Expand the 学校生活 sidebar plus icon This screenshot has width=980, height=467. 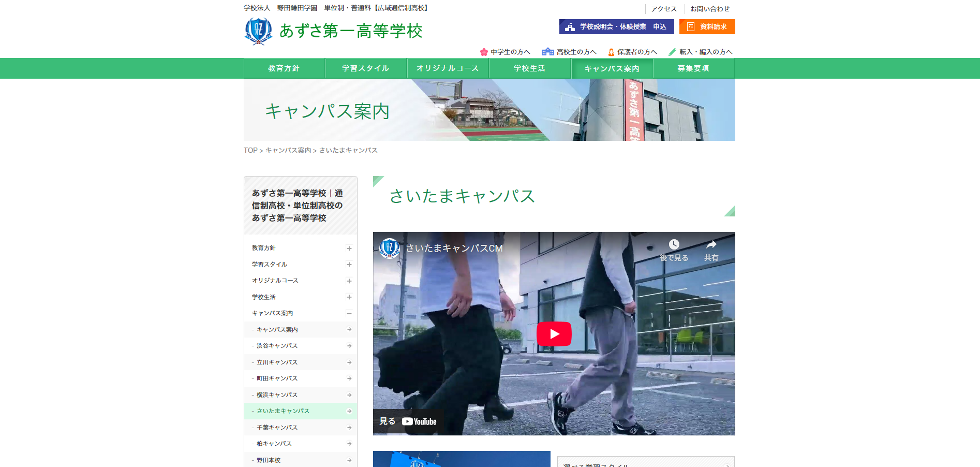(349, 297)
